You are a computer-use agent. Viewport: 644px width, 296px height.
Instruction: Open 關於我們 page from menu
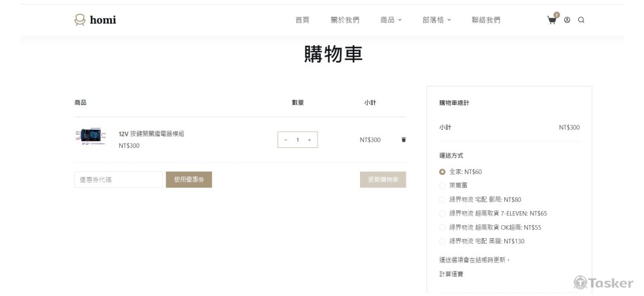(x=345, y=20)
